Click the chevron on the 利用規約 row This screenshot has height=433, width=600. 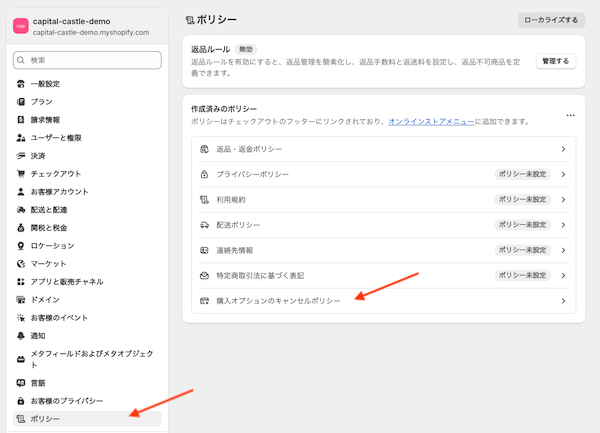click(x=564, y=200)
